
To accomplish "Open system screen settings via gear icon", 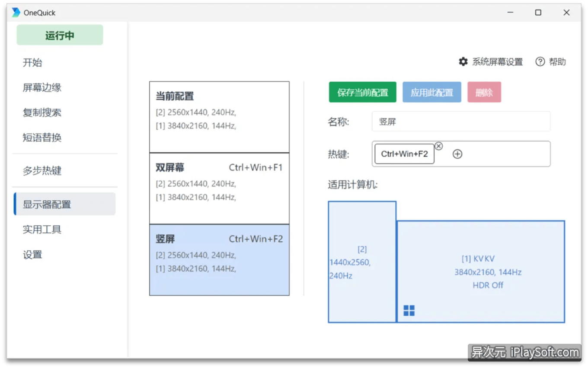I will pos(462,61).
